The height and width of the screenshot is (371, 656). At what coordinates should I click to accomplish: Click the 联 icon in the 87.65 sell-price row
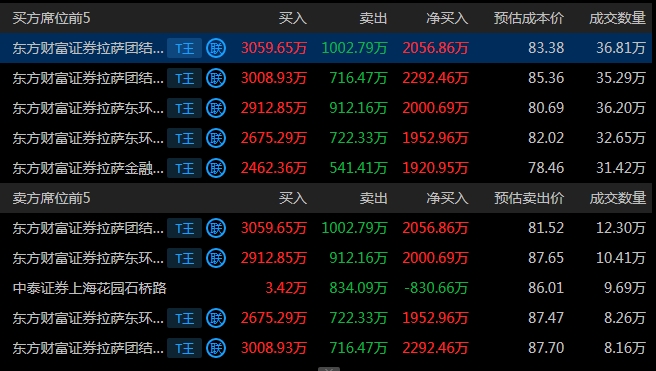(216, 258)
